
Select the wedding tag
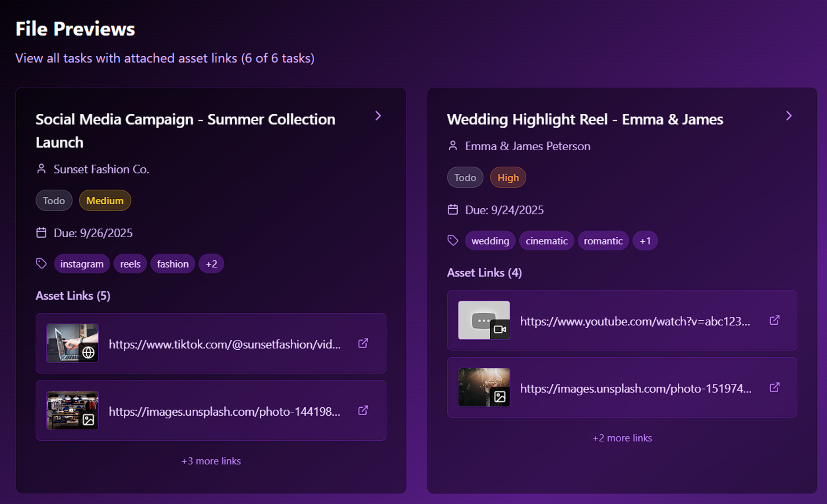coord(490,241)
